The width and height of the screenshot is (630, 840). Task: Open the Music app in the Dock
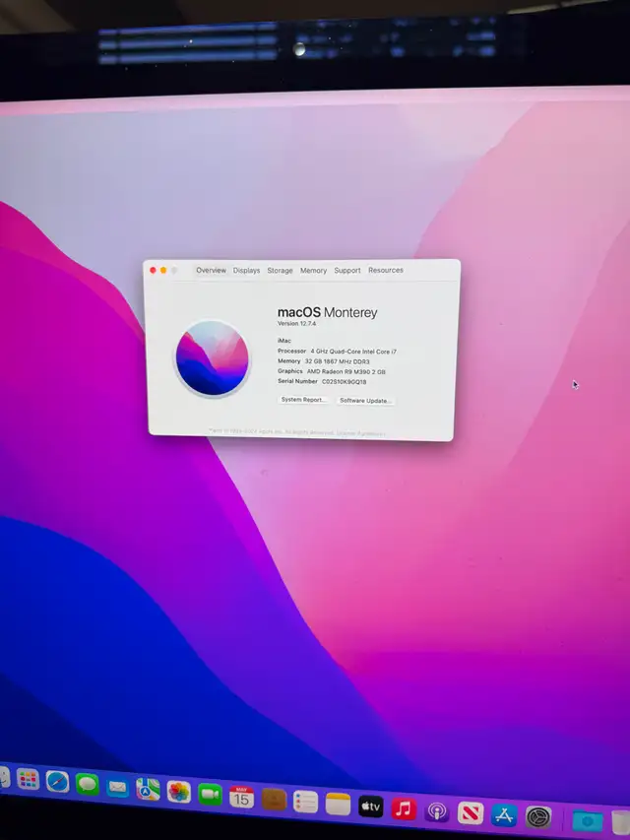coord(404,808)
